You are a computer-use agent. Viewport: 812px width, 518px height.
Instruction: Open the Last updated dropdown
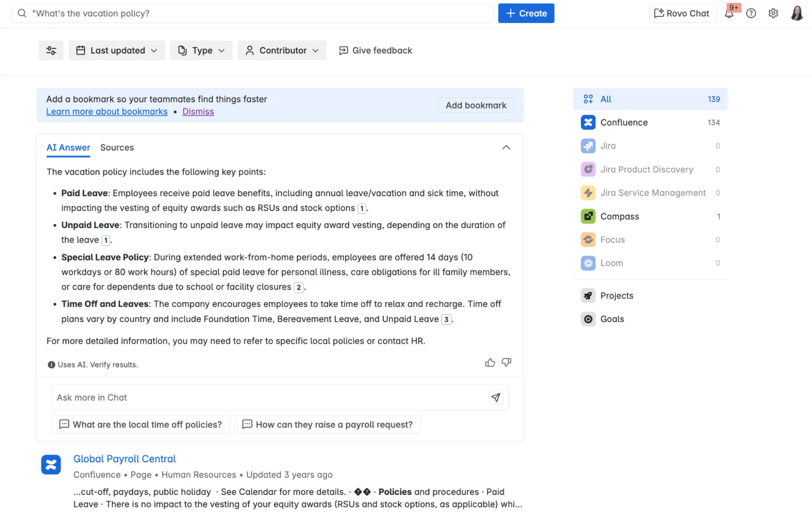point(117,50)
